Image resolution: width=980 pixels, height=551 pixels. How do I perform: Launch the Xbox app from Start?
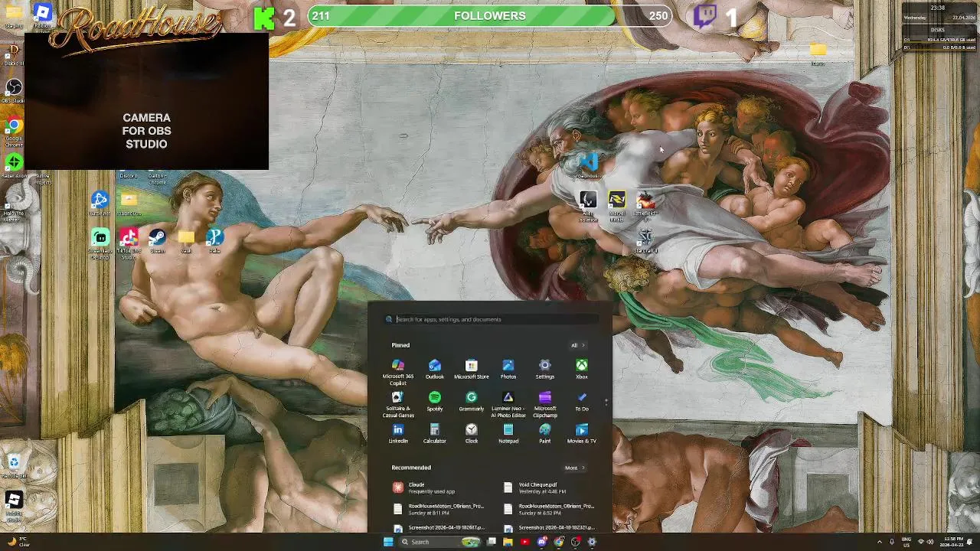(x=581, y=370)
